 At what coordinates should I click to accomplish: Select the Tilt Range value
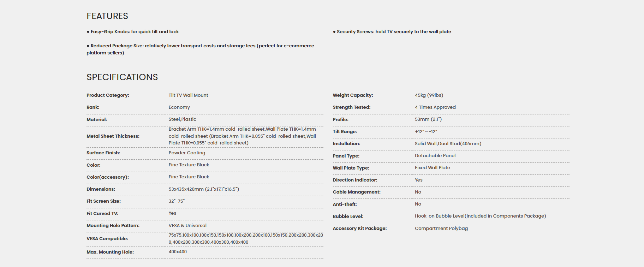[426, 132]
